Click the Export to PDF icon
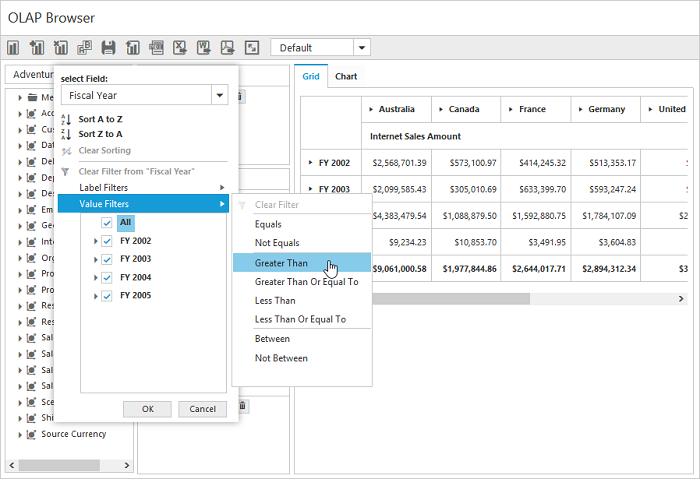The image size is (700, 479). (x=228, y=48)
